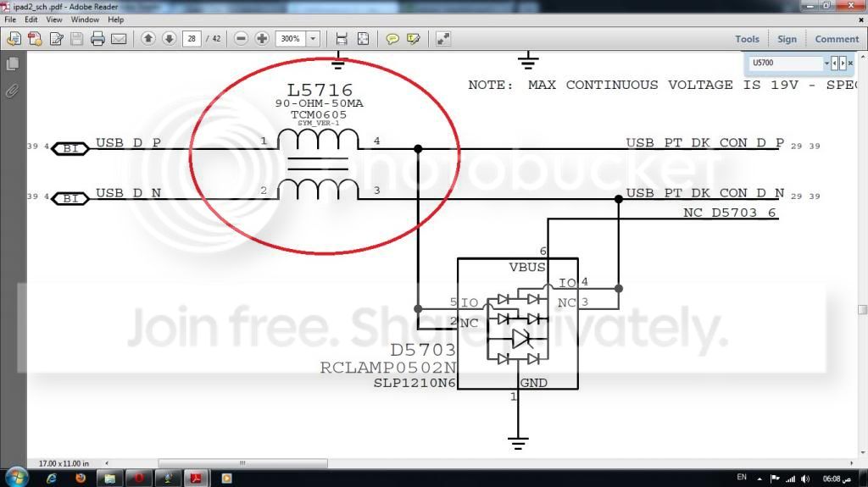
Task: Select the highlight text tool
Action: tap(414, 39)
